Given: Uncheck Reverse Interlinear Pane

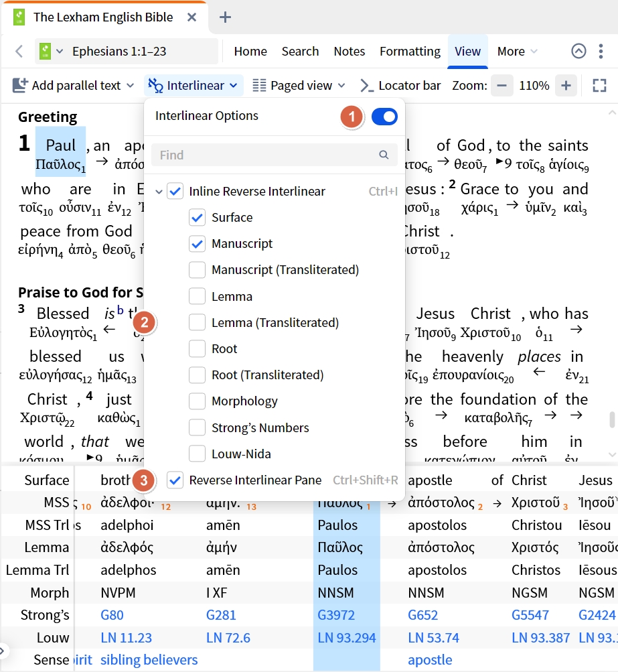Looking at the screenshot, I should (175, 480).
